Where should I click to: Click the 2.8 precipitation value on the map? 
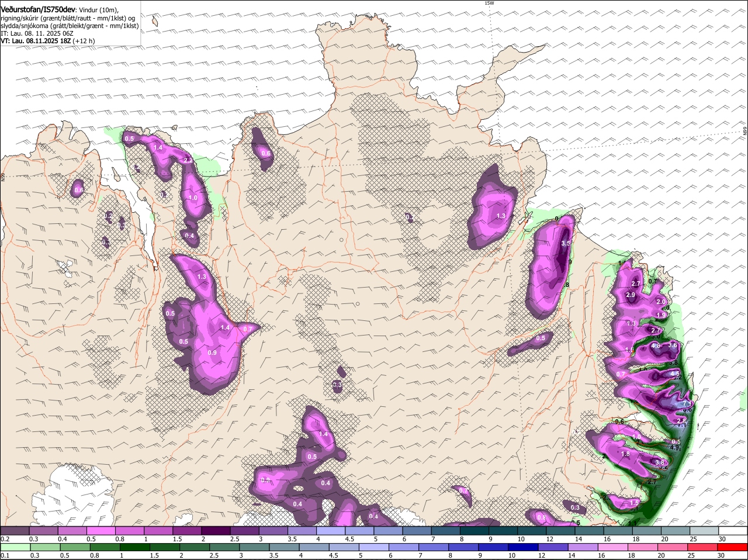(x=681, y=420)
